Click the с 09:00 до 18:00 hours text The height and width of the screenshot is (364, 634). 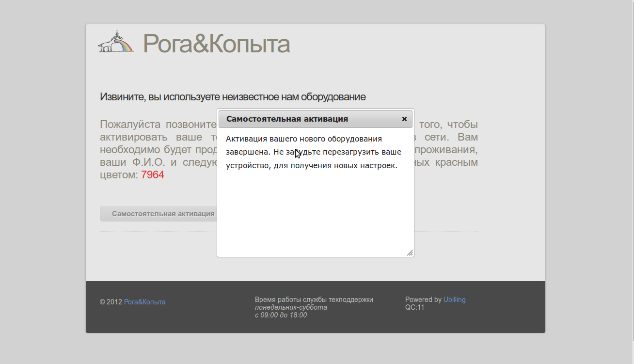pyautogui.click(x=281, y=315)
